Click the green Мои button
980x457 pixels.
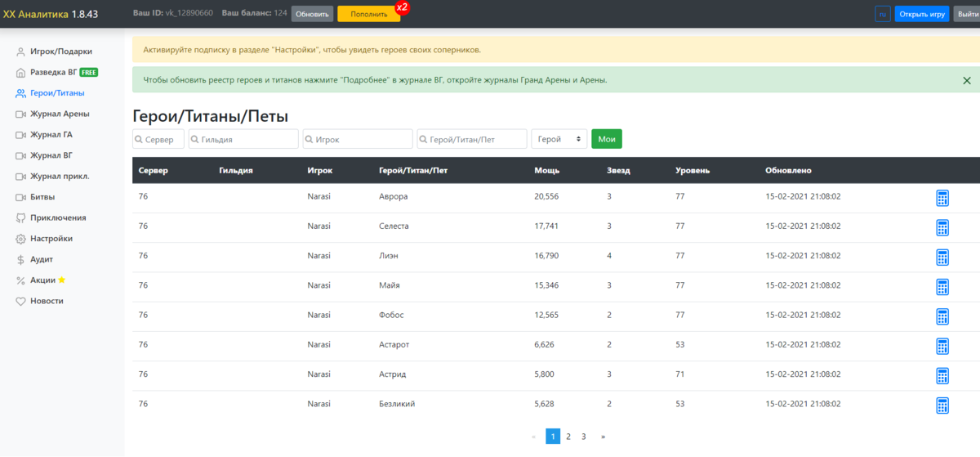[607, 139]
